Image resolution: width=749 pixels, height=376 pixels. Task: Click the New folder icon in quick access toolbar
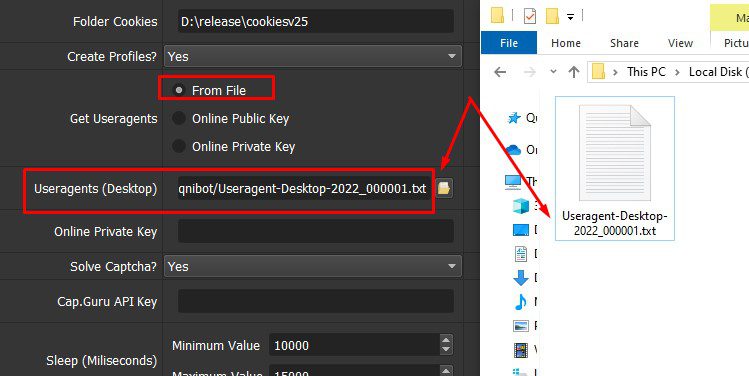(553, 16)
